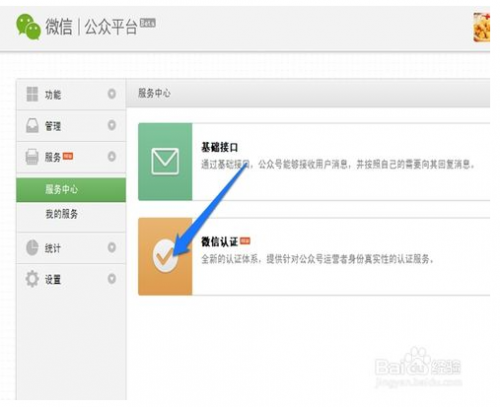Click the 微信 公众平台 header title
Image resolution: width=500 pixels, height=407 pixels.
click(x=91, y=27)
